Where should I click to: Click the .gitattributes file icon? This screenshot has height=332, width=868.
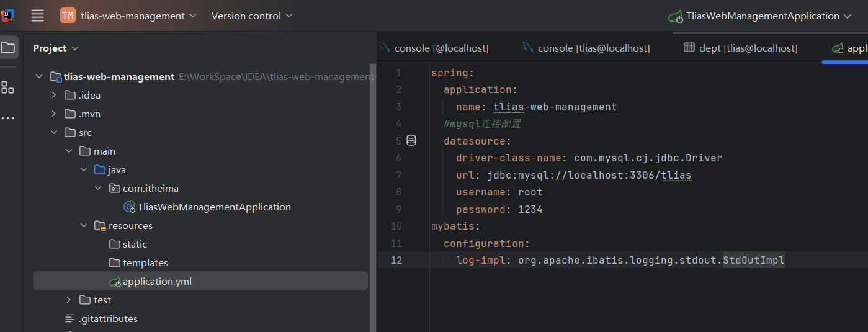tap(70, 319)
